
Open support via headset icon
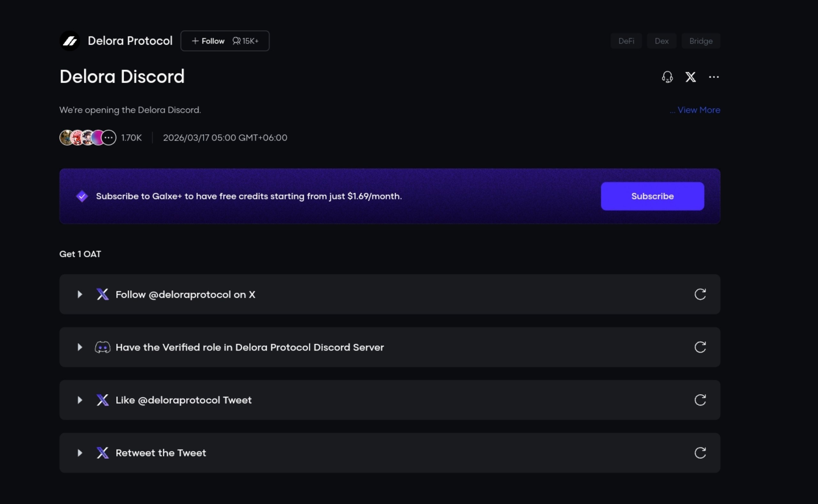click(667, 77)
